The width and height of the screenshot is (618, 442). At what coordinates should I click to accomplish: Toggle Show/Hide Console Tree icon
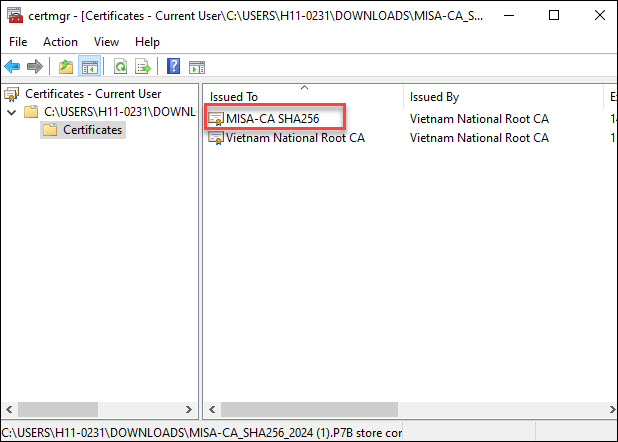pos(90,66)
